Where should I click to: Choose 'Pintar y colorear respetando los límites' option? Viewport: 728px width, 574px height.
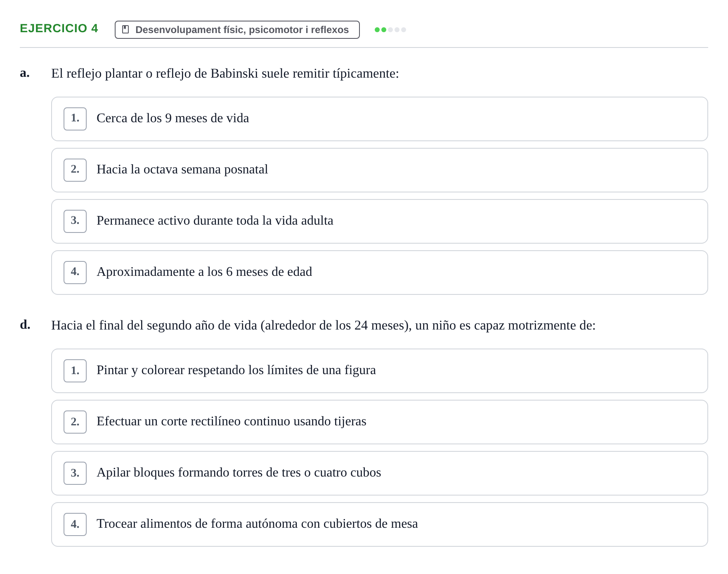pyautogui.click(x=380, y=371)
